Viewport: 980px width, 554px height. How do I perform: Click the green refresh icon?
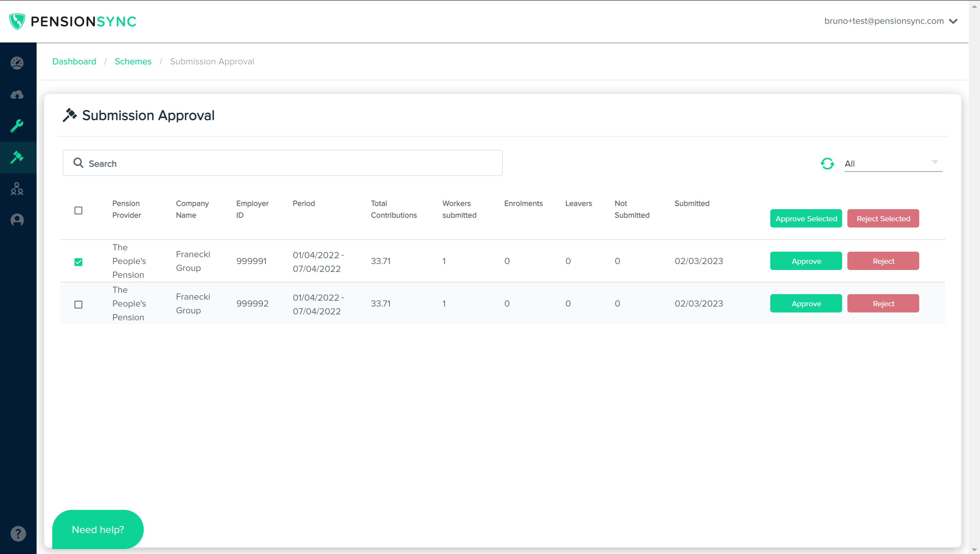827,164
